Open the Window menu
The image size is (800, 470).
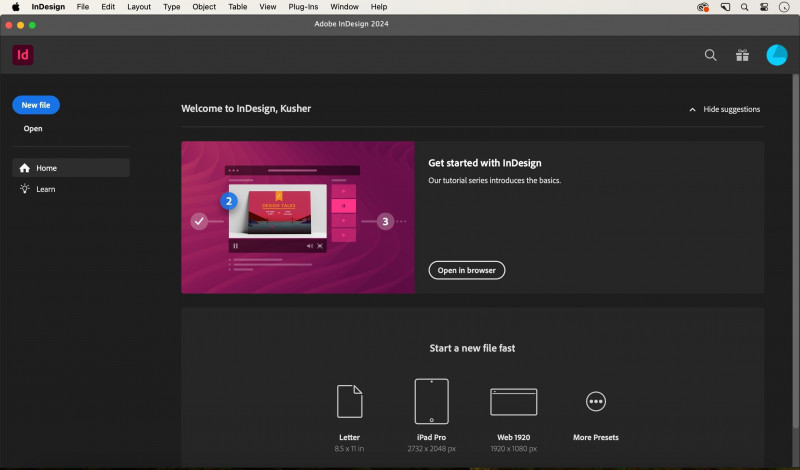344,7
